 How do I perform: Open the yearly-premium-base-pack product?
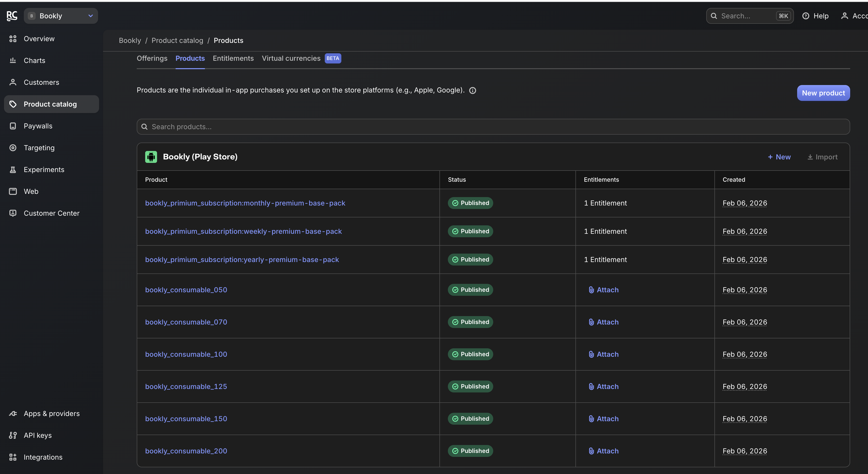(x=242, y=260)
